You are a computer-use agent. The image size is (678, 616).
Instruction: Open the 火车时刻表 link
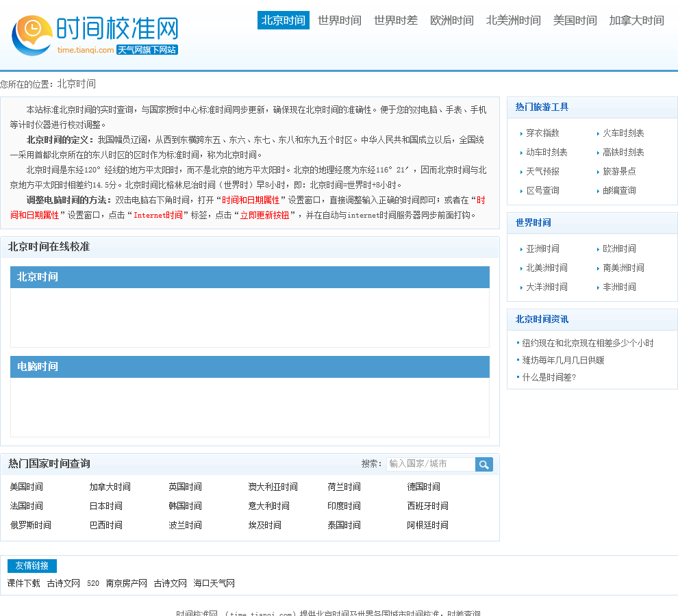coord(623,133)
